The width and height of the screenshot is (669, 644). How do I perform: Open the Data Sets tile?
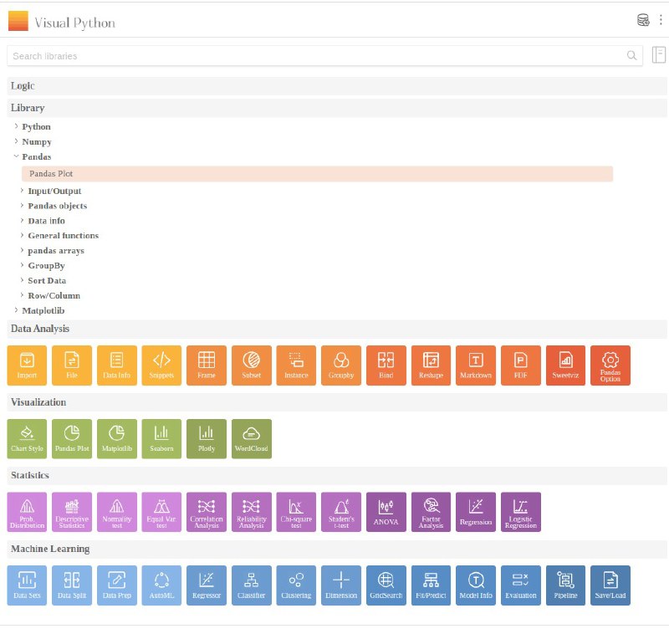[x=27, y=585]
